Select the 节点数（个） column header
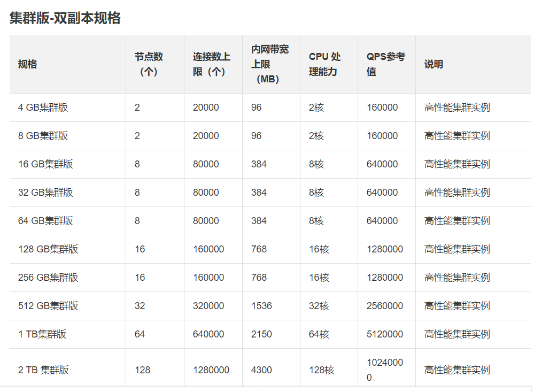Image resolution: width=534 pixels, height=392 pixels. 149,64
